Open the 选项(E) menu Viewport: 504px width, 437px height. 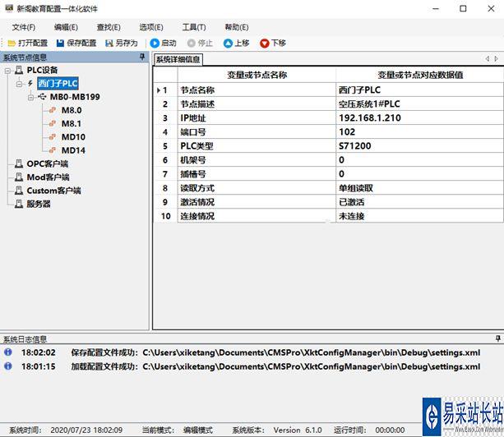coord(150,27)
